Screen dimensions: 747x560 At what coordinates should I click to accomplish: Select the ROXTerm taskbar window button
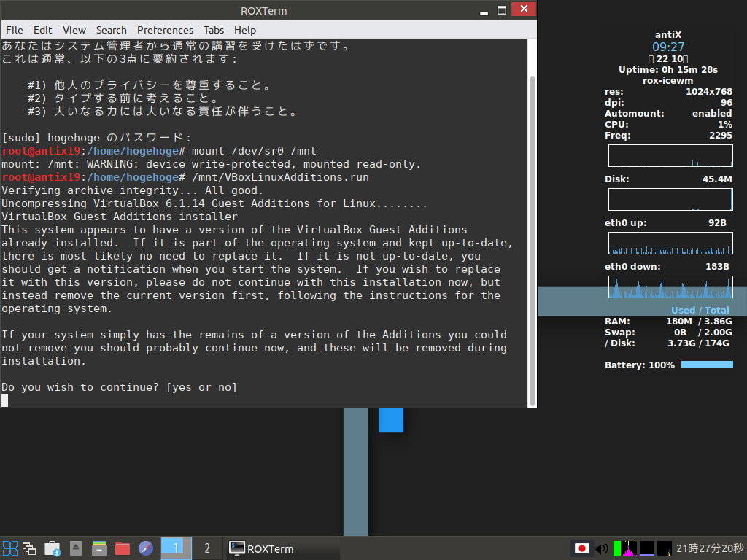(282, 548)
